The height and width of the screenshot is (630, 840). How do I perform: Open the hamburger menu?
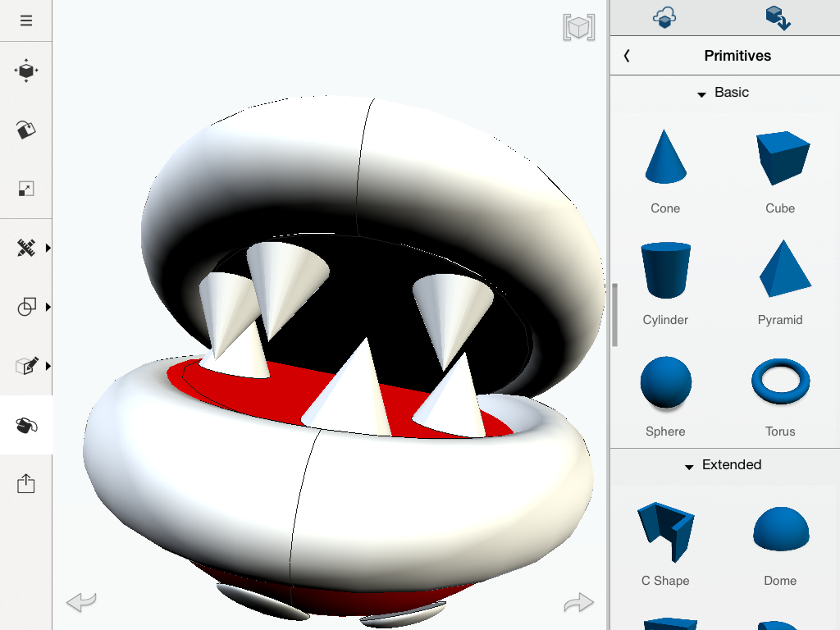26,20
